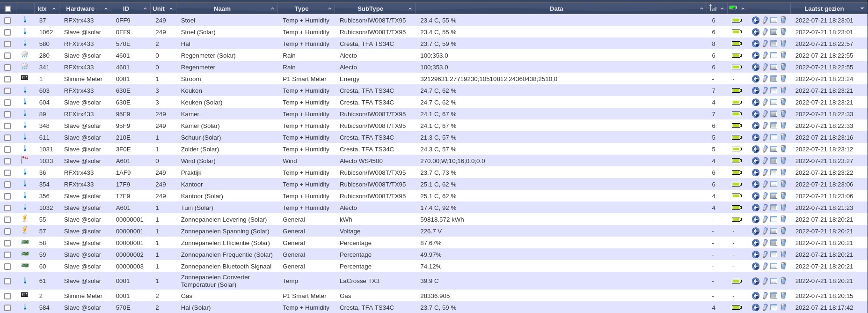The image size is (868, 313).
Task: Check the select-all checkbox in the header
Action: pyautogui.click(x=7, y=9)
